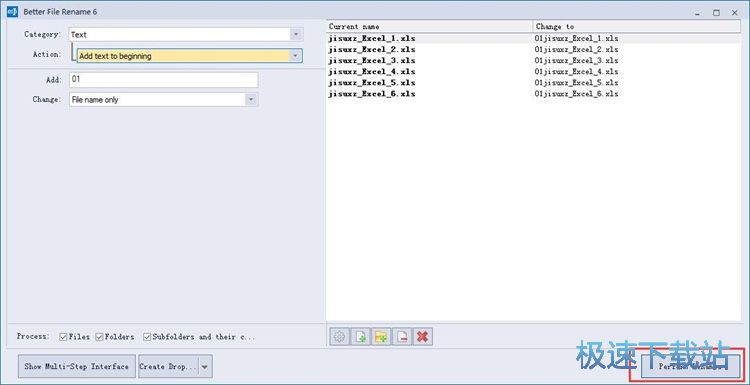
Task: Click the 01jisuxz_Excel_6.xls preview name
Action: (x=576, y=94)
